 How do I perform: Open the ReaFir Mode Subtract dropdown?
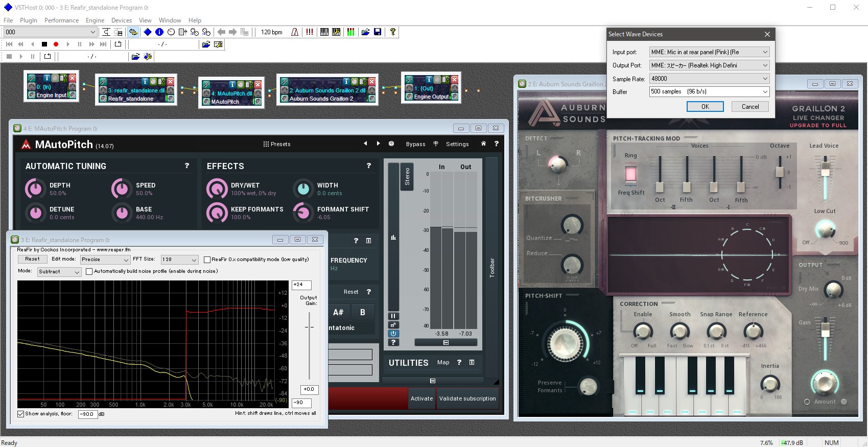[59, 272]
